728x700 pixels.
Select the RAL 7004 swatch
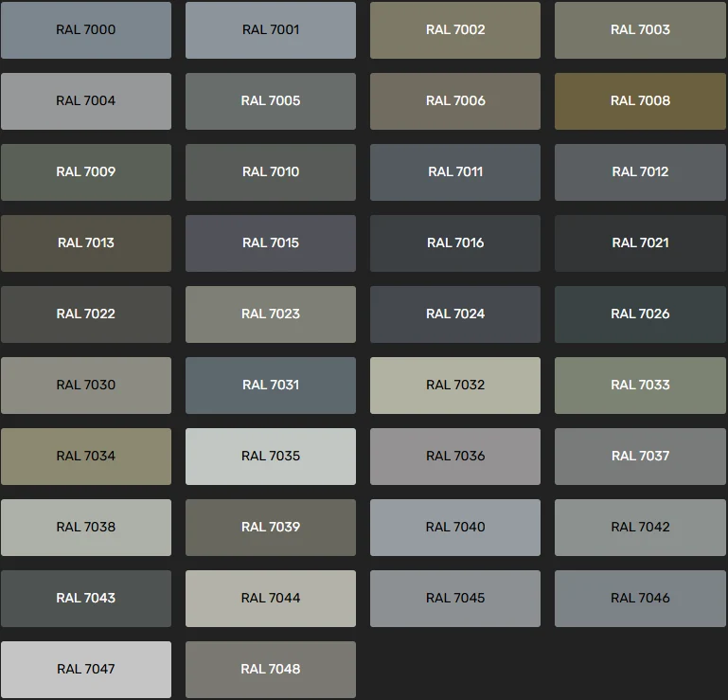click(x=86, y=101)
